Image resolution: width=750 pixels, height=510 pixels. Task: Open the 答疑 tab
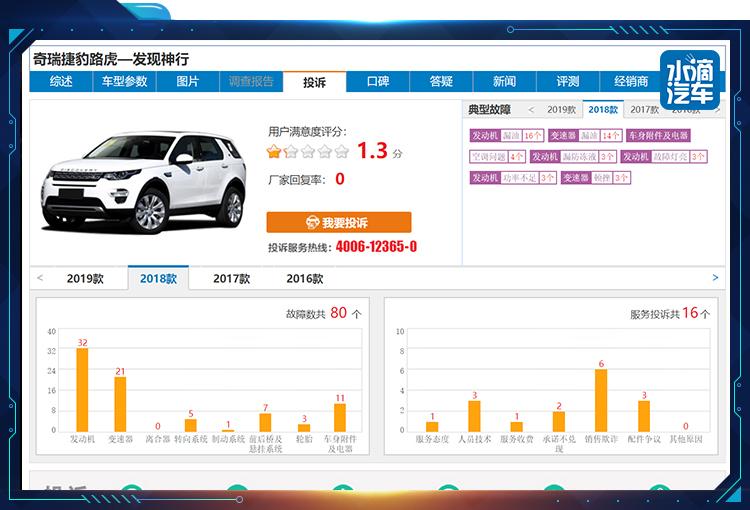tap(441, 81)
